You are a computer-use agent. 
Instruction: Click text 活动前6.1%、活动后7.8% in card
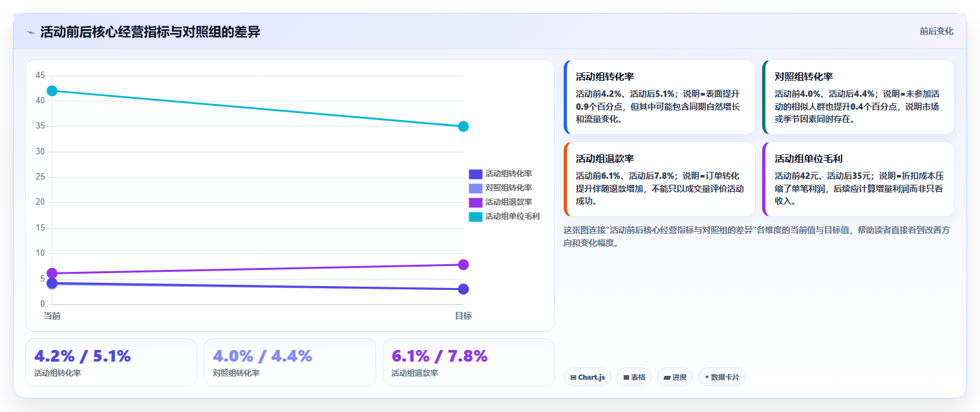[626, 176]
